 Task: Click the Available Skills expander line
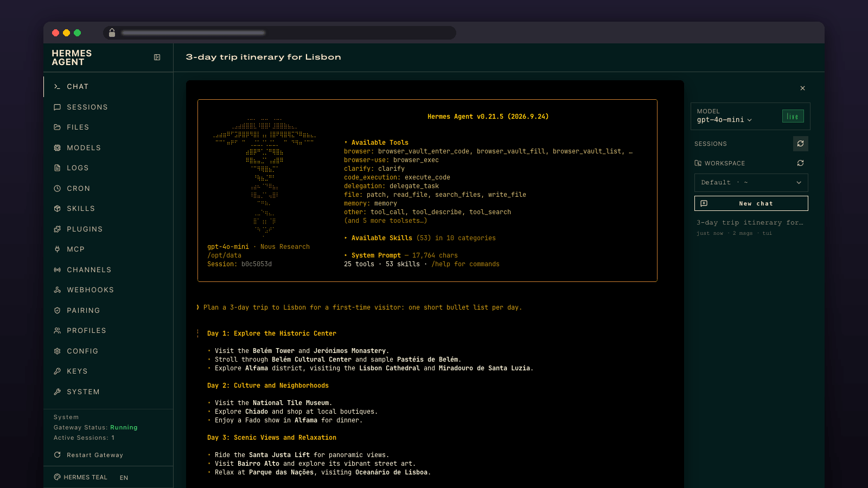[420, 238]
